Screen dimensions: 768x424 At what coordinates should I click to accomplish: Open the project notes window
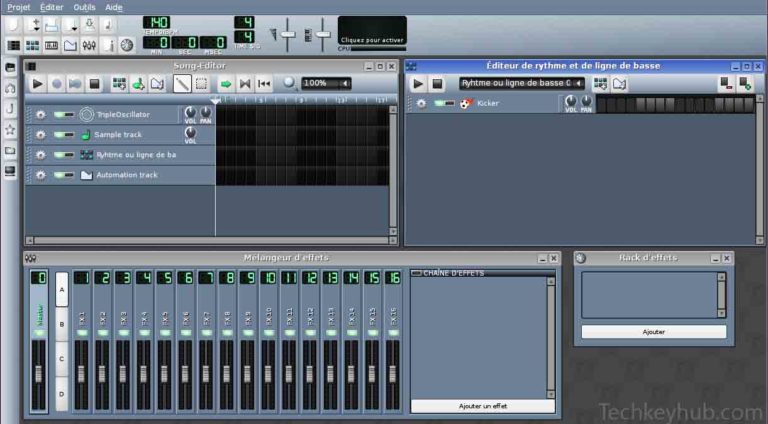(108, 45)
